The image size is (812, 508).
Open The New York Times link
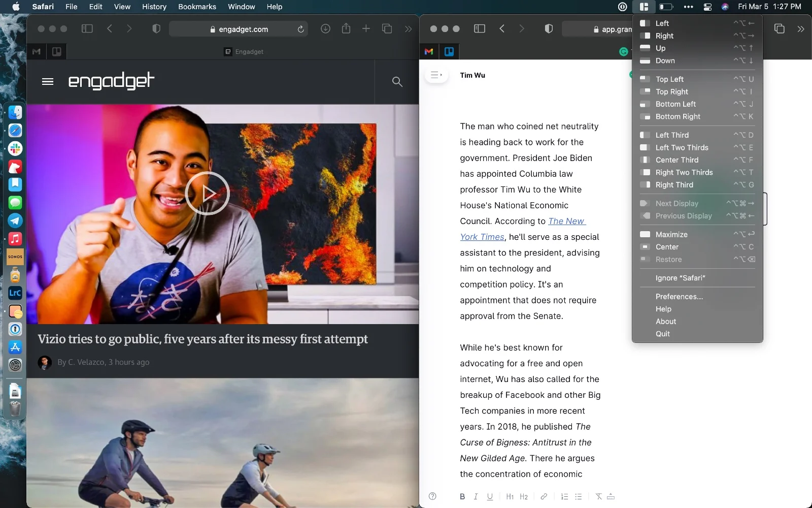pos(566,221)
